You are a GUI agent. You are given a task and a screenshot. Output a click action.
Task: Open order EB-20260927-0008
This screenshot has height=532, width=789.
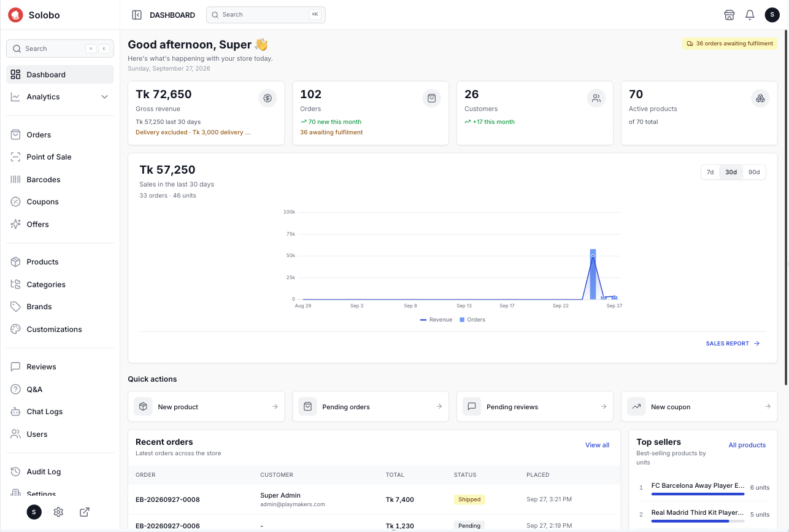pos(167,499)
